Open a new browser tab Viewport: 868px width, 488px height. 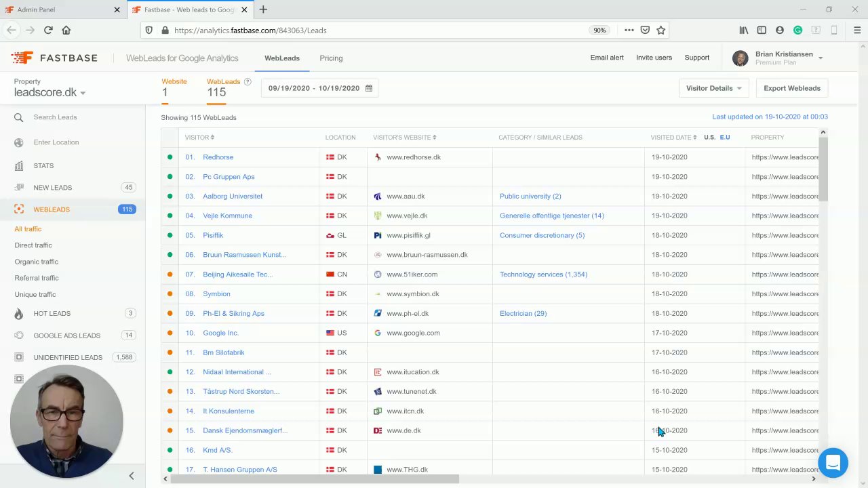(263, 9)
